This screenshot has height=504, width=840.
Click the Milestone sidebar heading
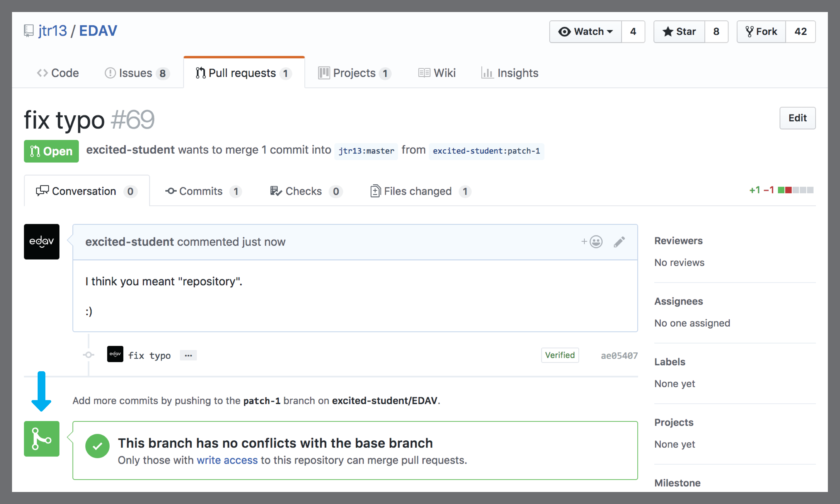coord(678,483)
